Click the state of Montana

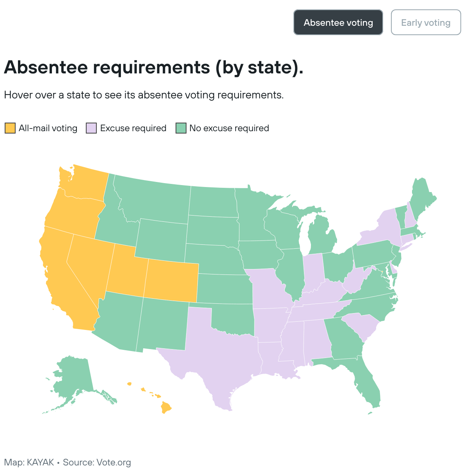click(x=156, y=199)
